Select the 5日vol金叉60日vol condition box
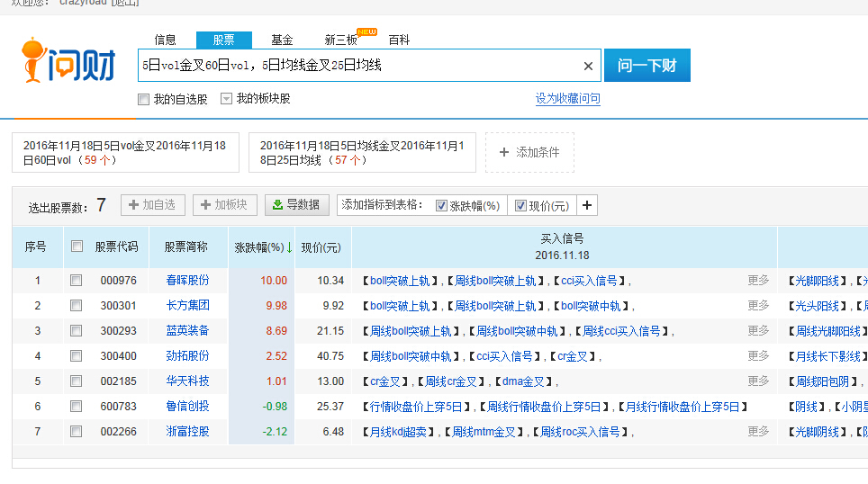This screenshot has width=868, height=484. pyautogui.click(x=126, y=153)
